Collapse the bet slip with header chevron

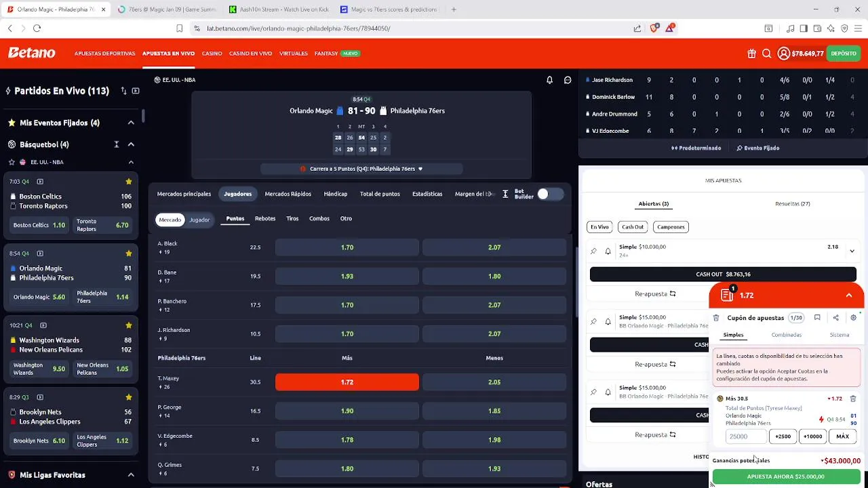848,296
